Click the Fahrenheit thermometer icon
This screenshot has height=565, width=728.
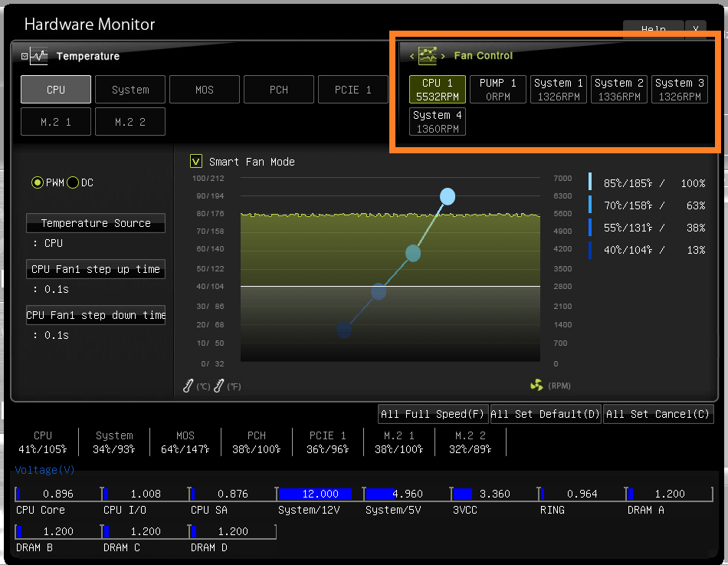219,386
